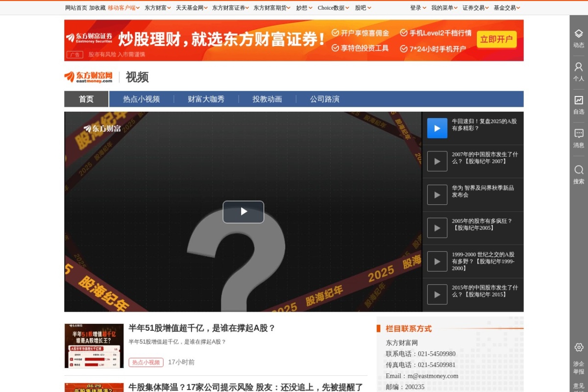Expand the Choice数据 dropdown

point(334,8)
